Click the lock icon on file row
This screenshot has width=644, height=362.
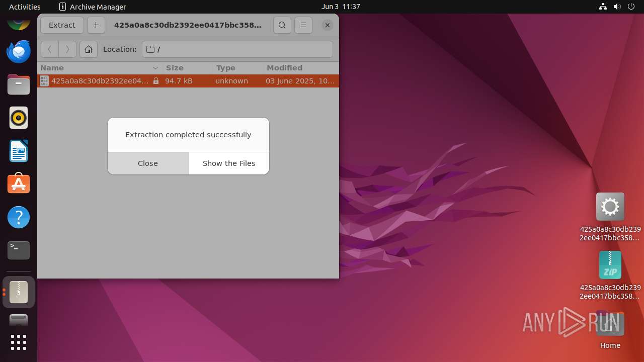point(156,81)
